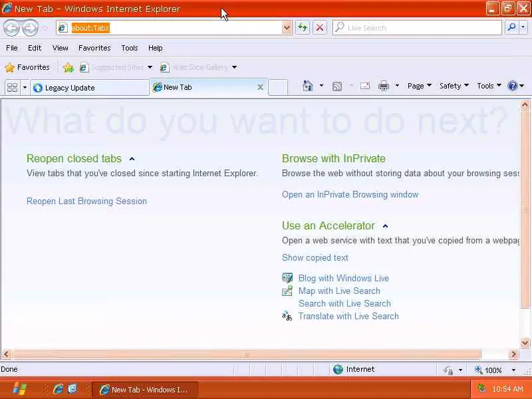Click the Show copied text link
This screenshot has height=399, width=532.
(315, 258)
